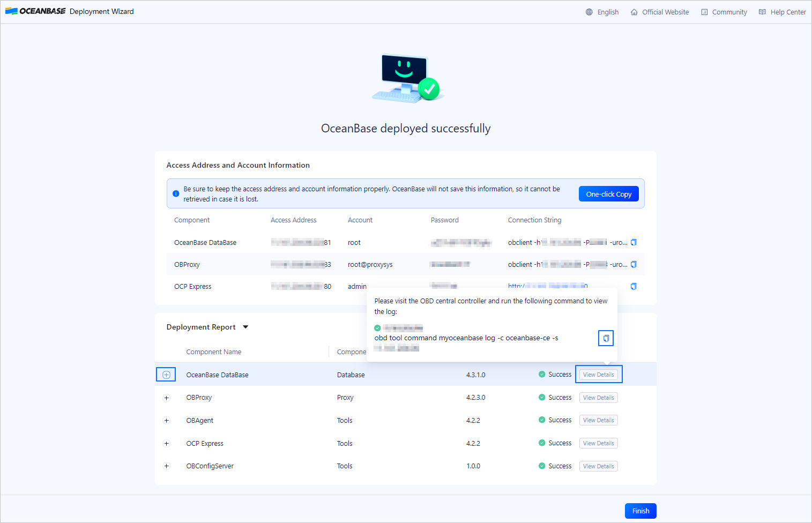Screen dimensions: 812x523
Task: View Details for OBProxy
Action: point(598,398)
